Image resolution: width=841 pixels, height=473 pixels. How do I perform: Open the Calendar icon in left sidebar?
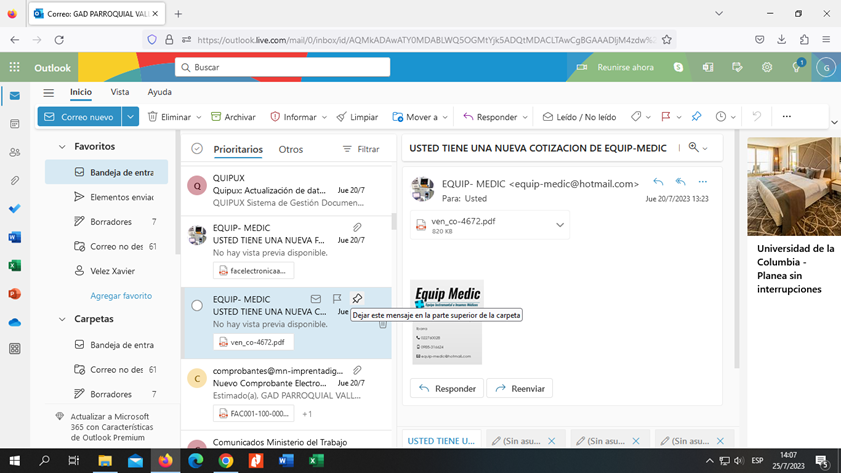[14, 125]
